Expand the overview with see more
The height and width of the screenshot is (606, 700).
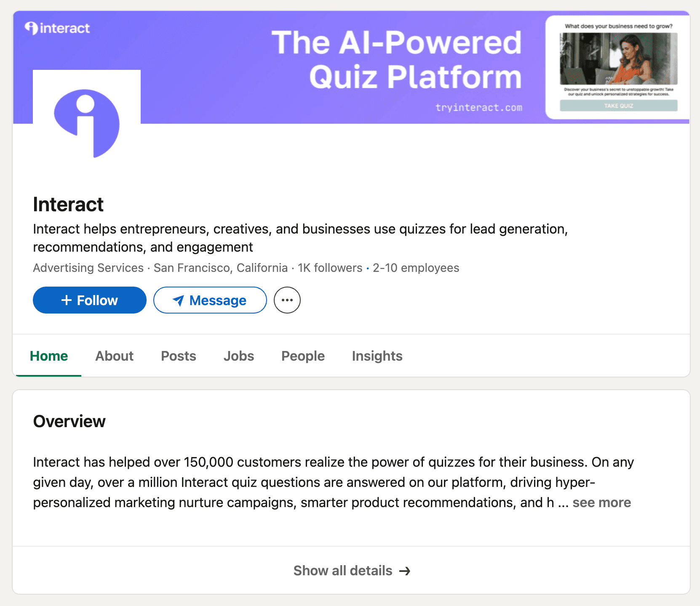[601, 502]
